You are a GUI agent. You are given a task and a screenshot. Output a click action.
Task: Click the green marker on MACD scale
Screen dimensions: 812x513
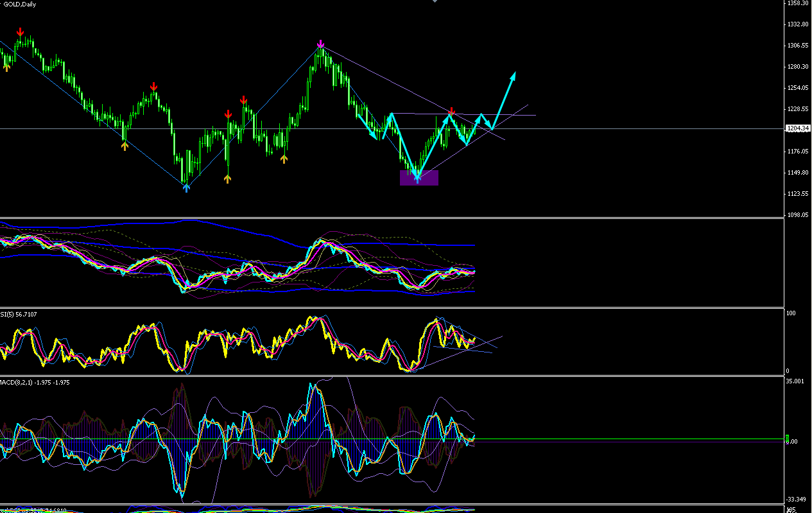(x=788, y=439)
